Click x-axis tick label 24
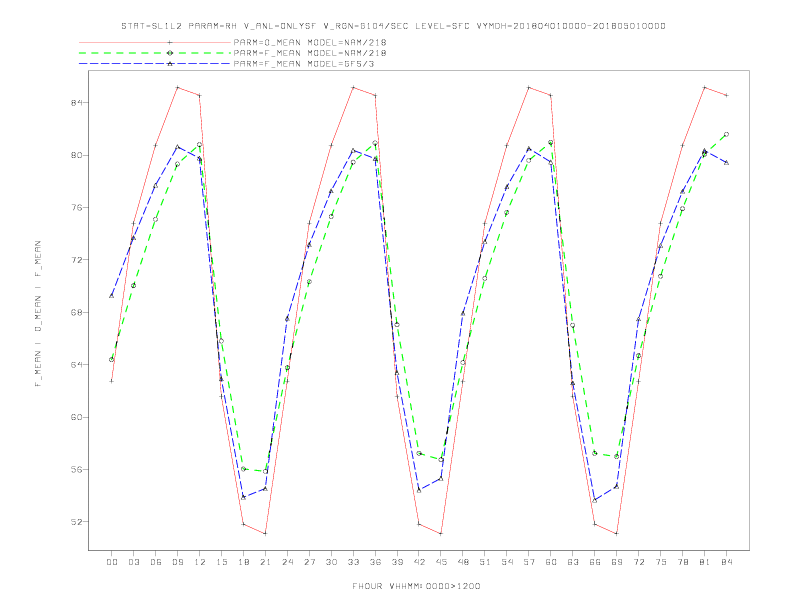Screen dimensions: 792x612 point(287,562)
